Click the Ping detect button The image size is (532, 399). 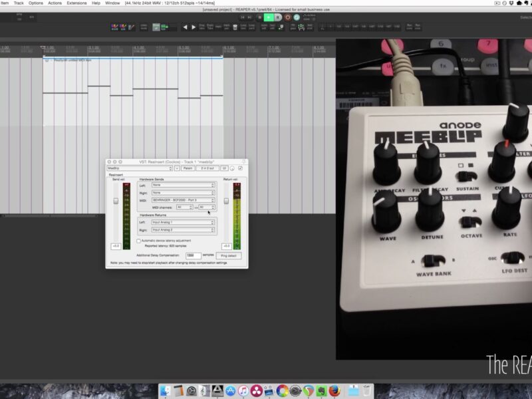(x=228, y=255)
